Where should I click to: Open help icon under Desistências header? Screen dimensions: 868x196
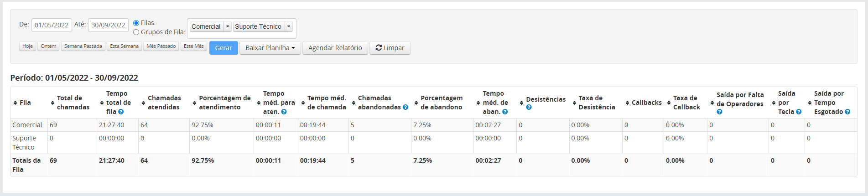[x=529, y=107]
